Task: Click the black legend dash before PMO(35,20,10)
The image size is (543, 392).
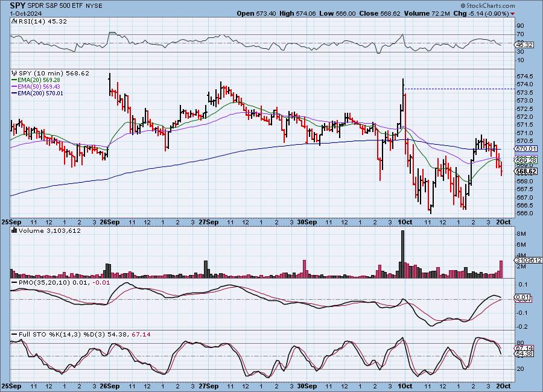Action: pyautogui.click(x=14, y=282)
